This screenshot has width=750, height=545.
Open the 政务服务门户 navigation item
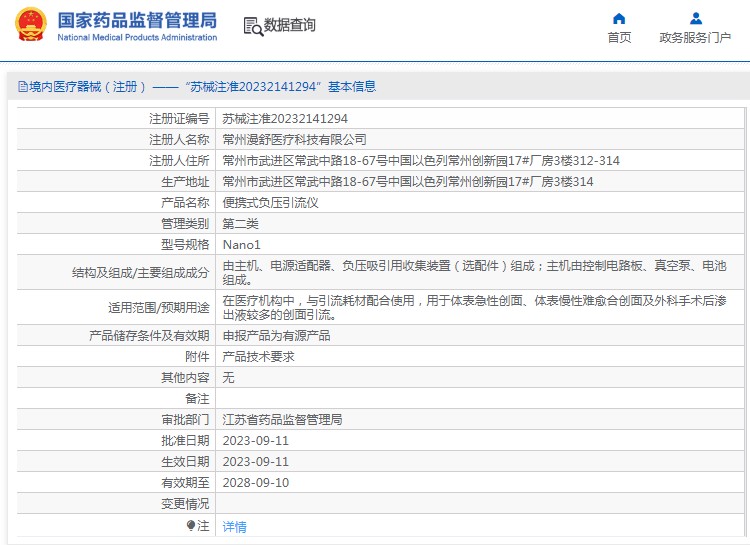[695, 38]
